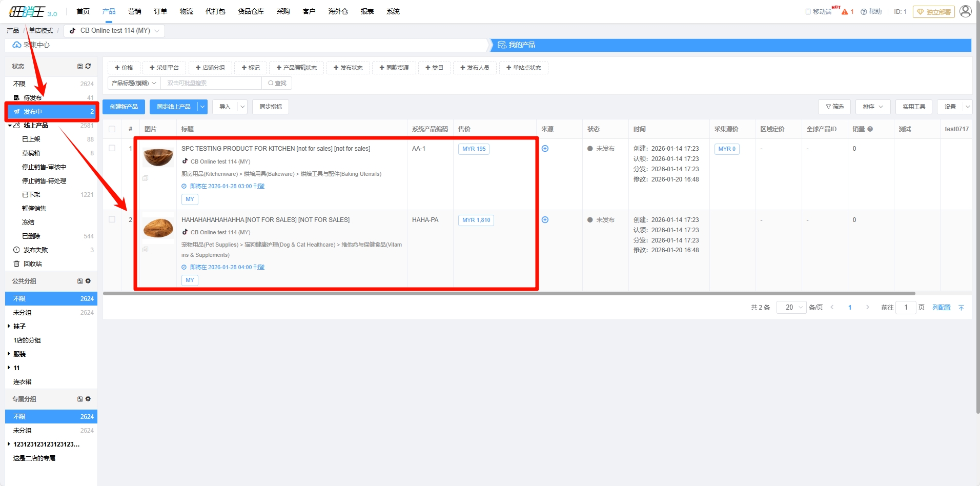Open the 20 items-per-page dropdown
The image size is (980, 486).
pos(791,307)
